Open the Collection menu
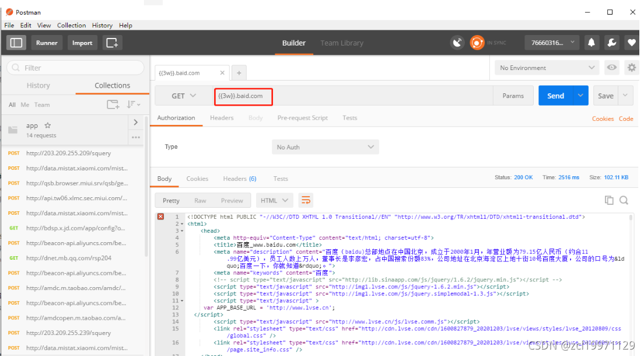 (72, 25)
